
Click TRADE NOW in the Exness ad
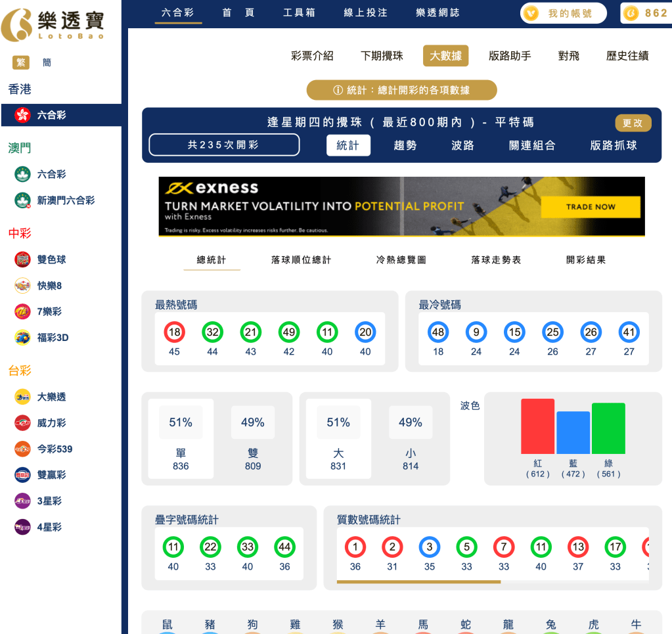(x=590, y=206)
